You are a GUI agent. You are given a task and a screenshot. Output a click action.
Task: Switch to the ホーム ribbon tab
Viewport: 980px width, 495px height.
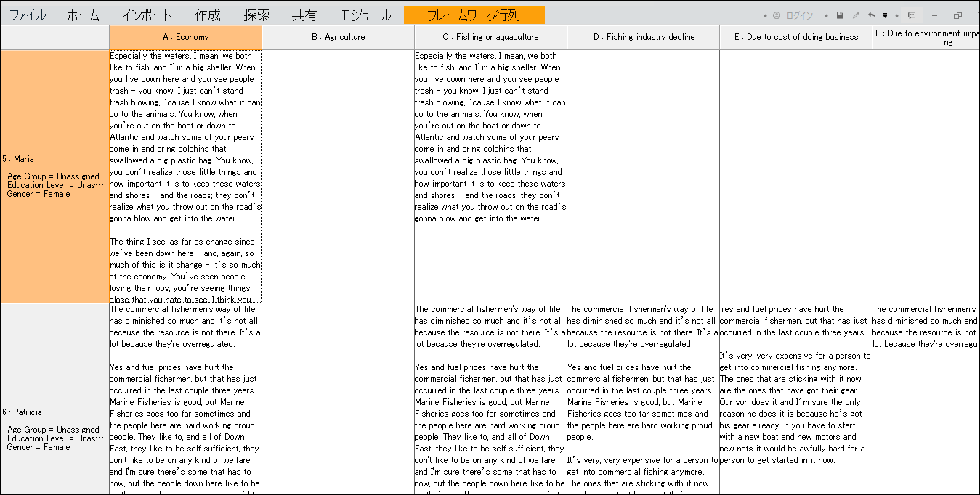pos(83,15)
